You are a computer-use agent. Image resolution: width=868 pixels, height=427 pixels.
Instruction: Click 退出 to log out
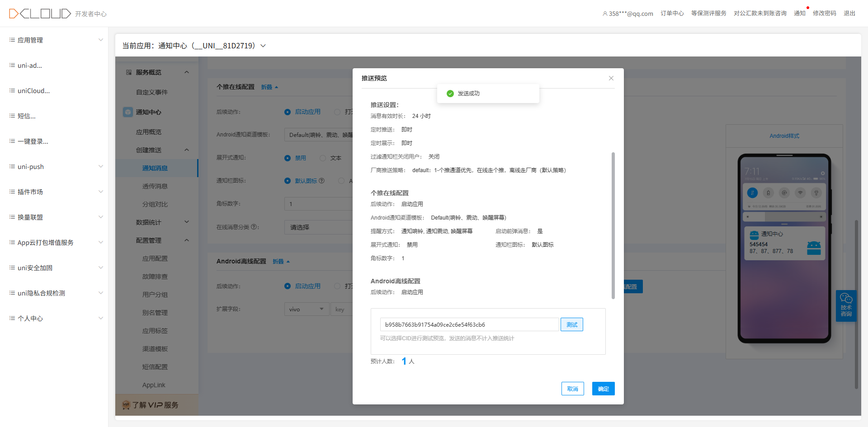coord(849,14)
